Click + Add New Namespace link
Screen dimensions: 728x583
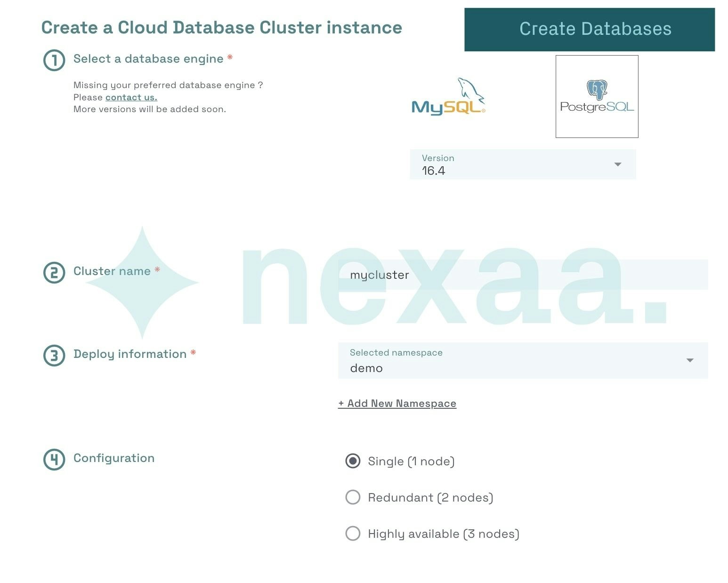coord(397,404)
